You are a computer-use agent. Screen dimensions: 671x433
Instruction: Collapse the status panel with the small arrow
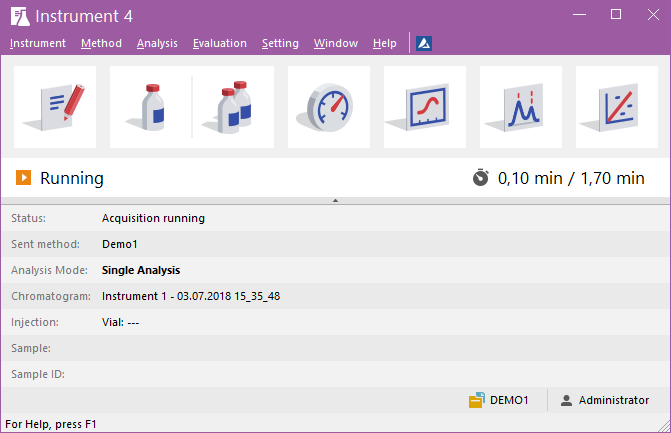click(335, 201)
